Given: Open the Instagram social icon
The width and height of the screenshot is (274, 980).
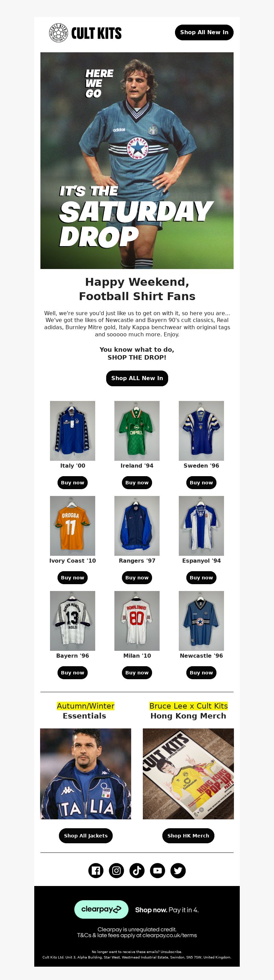Looking at the screenshot, I should pyautogui.click(x=116, y=870).
